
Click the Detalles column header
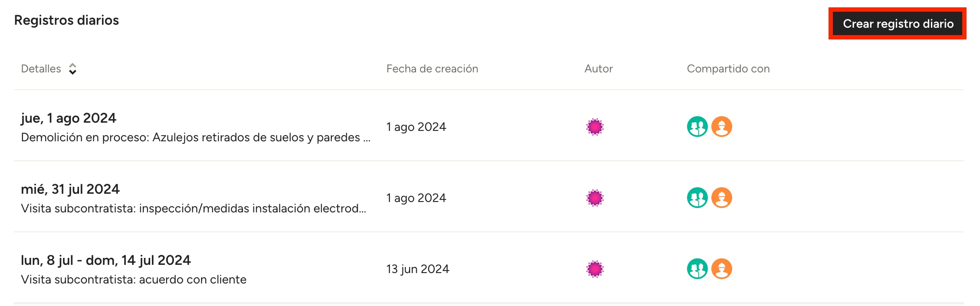[x=41, y=69]
